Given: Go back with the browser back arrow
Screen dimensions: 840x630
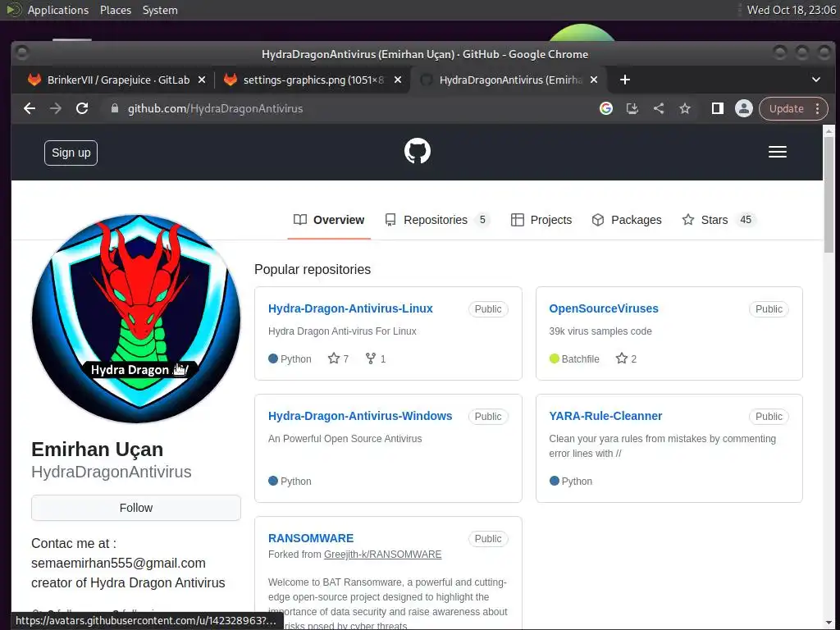Looking at the screenshot, I should 30,109.
